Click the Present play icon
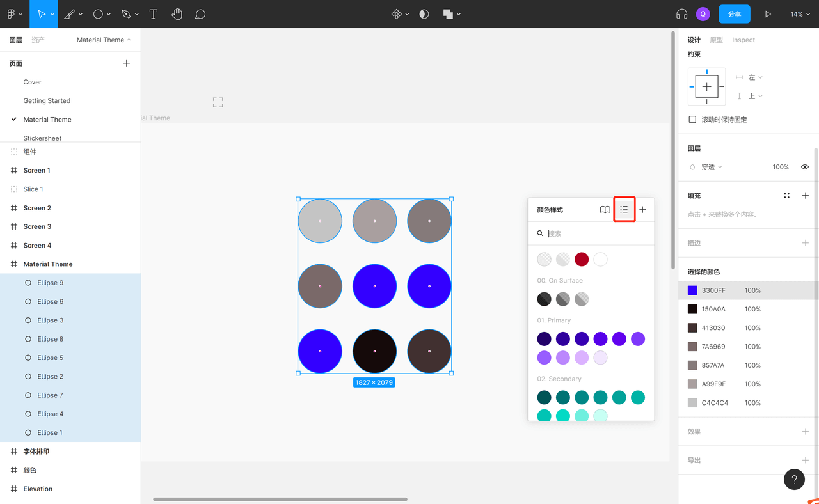 click(x=768, y=14)
